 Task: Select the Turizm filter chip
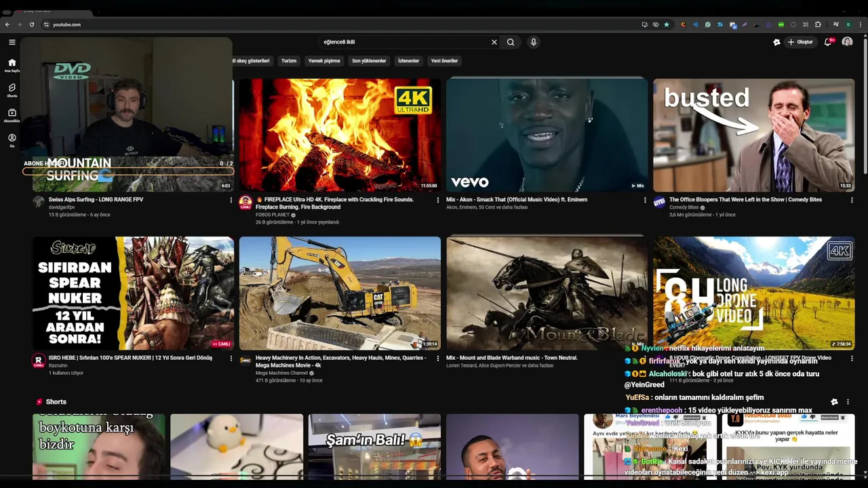[289, 61]
